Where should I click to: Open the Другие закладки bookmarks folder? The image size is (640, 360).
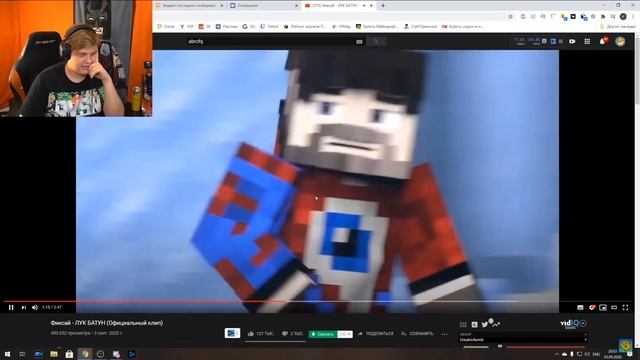click(618, 27)
